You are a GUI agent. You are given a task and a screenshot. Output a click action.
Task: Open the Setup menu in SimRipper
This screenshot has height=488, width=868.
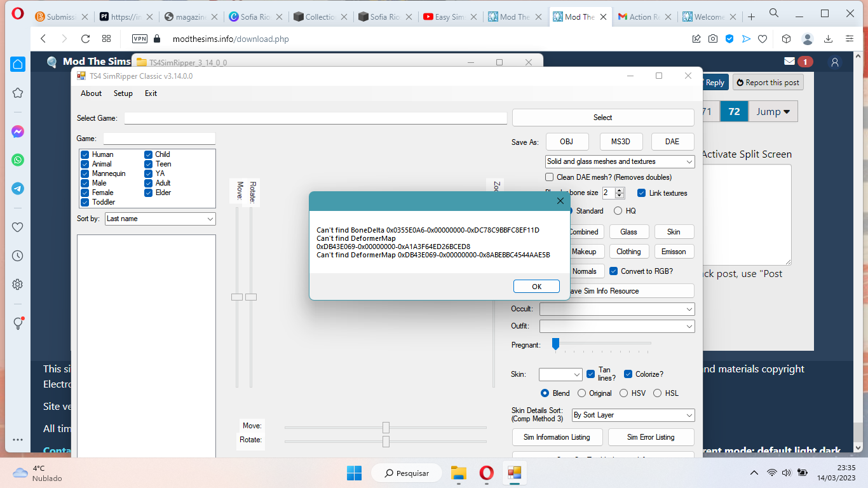[x=123, y=93]
